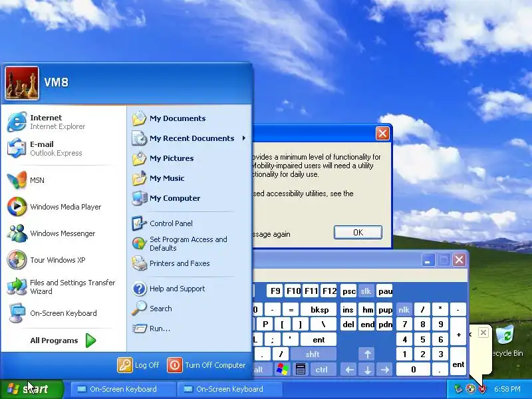The height and width of the screenshot is (399, 532).
Task: Click the up arrow key
Action: [x=368, y=354]
